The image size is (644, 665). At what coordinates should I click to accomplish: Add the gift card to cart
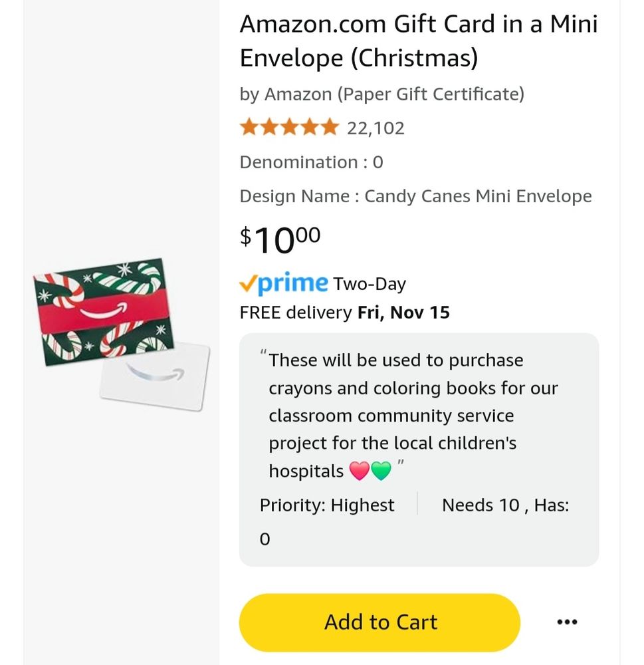tap(379, 622)
